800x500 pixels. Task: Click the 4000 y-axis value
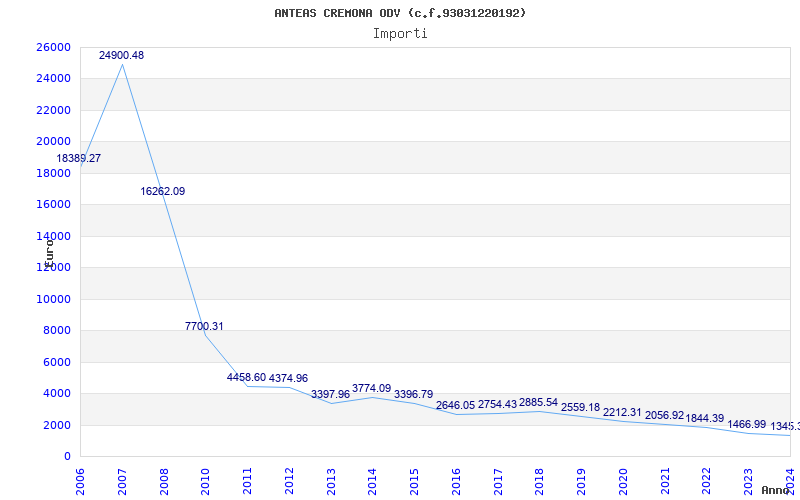click(x=57, y=393)
